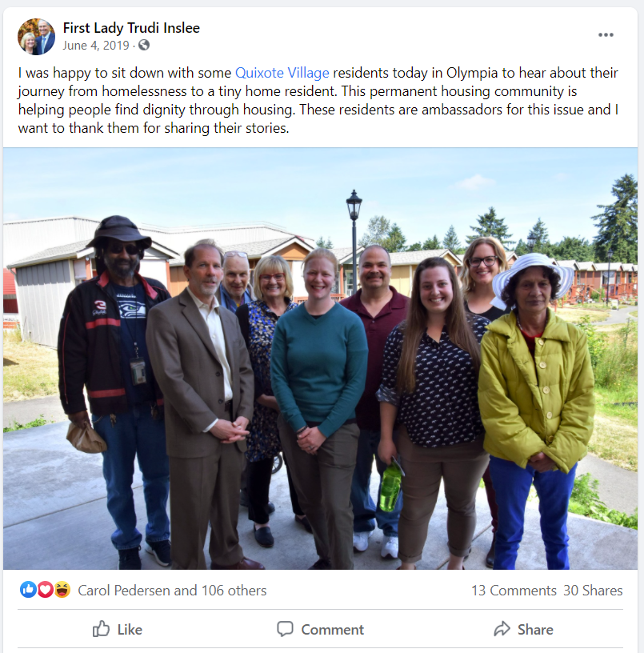
Task: Show the 13 Comments list
Action: tap(514, 590)
